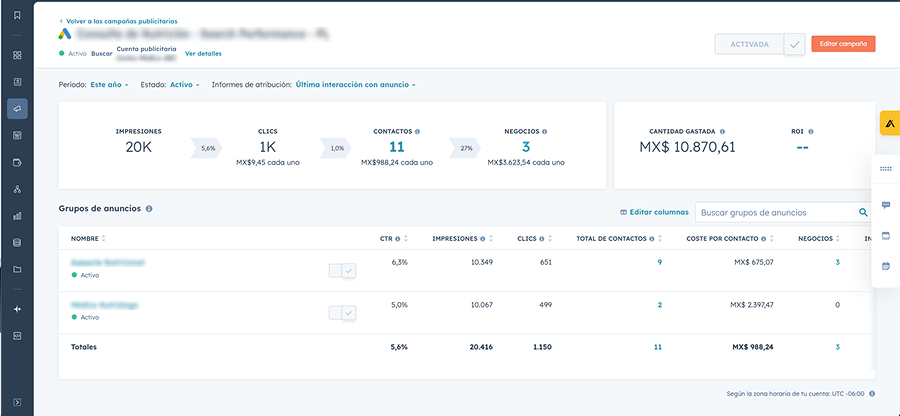Sort by the NEGOCIOS column sort arrows
This screenshot has width=900, height=416.
[837, 239]
